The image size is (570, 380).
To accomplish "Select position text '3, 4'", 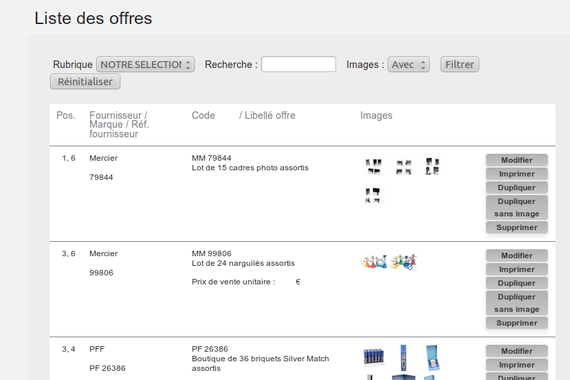I will tap(69, 349).
